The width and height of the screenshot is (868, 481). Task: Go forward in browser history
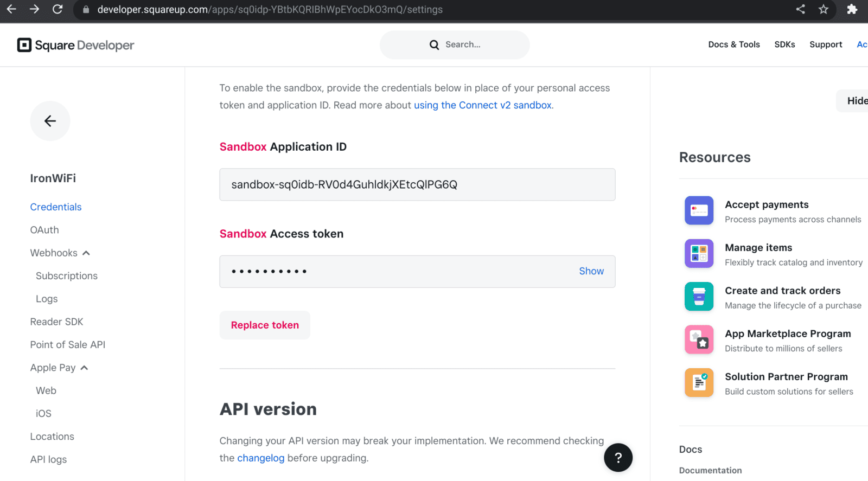click(x=34, y=9)
